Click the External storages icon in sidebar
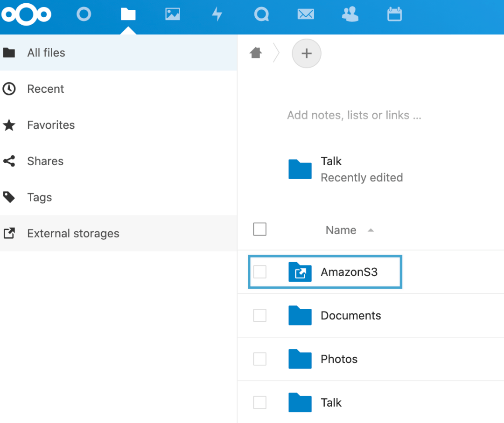This screenshot has height=423, width=504. point(9,233)
